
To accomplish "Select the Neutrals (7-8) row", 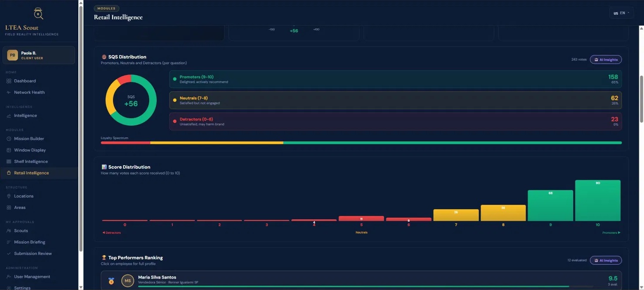I will 395,101.
